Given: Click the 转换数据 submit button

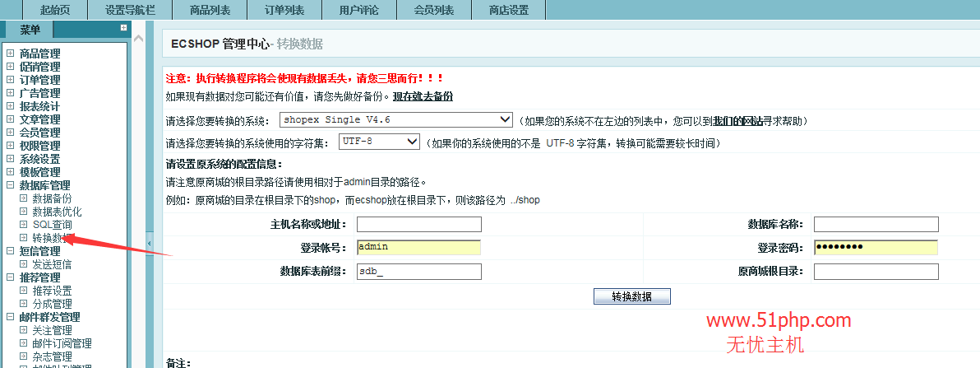Looking at the screenshot, I should click(x=632, y=296).
